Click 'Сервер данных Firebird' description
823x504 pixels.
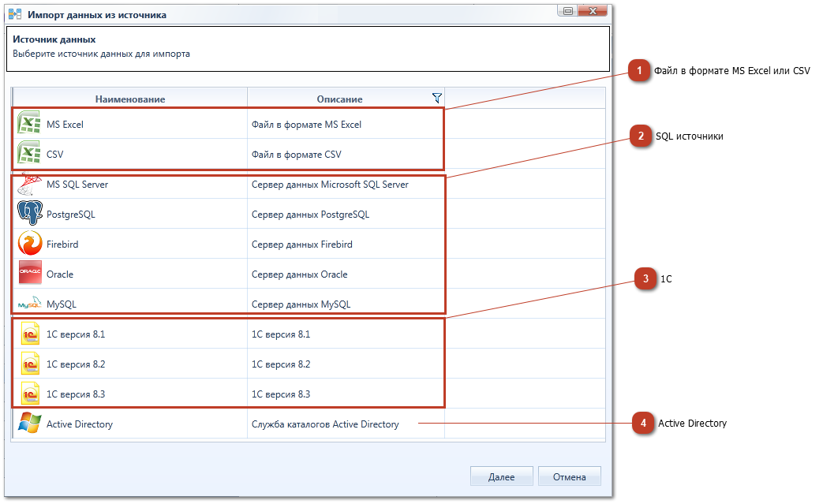302,244
